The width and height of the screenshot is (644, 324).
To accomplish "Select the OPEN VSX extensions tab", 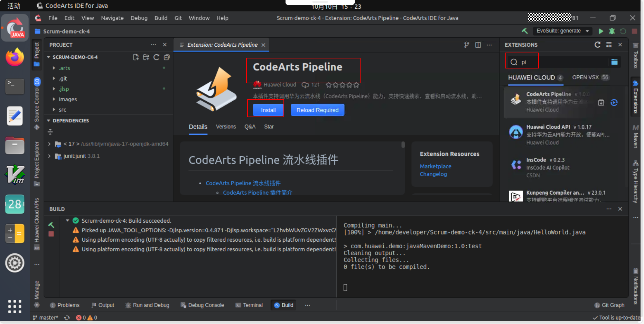I will 590,77.
